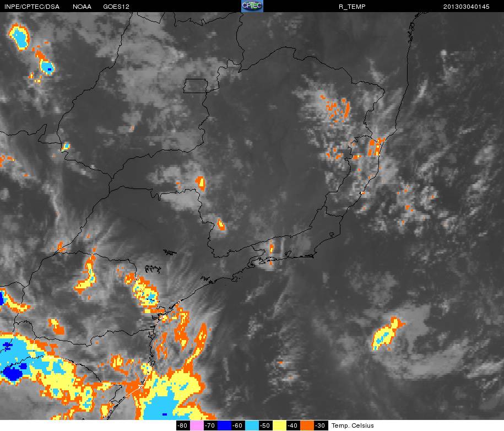Click the orange legend color swatch
This screenshot has height=431, width=504.
coord(307,425)
